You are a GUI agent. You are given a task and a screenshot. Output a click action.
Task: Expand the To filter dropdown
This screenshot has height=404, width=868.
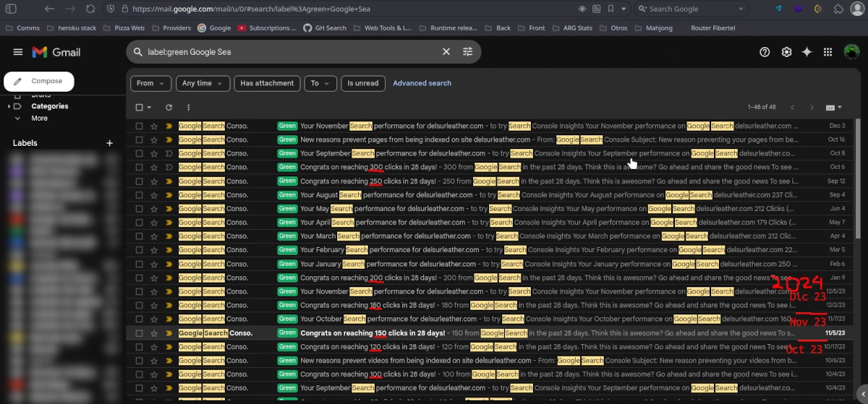click(x=320, y=83)
